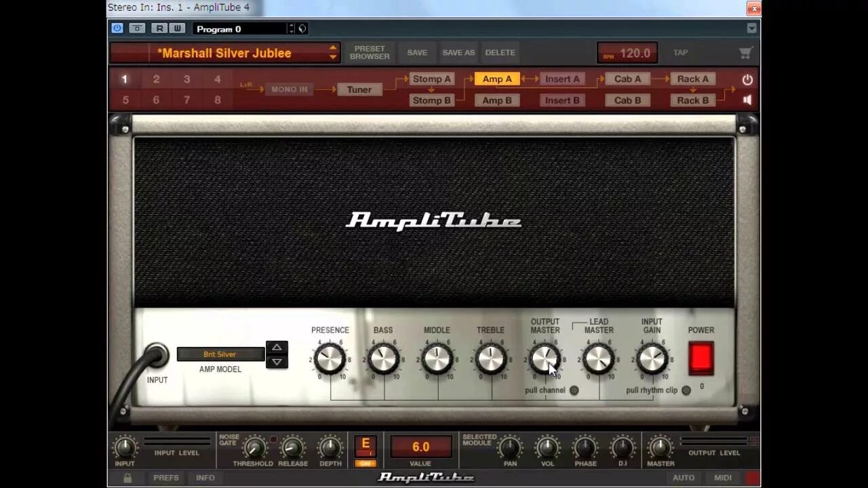This screenshot has width=868, height=488.
Task: Open the Tuner module
Action: [359, 89]
